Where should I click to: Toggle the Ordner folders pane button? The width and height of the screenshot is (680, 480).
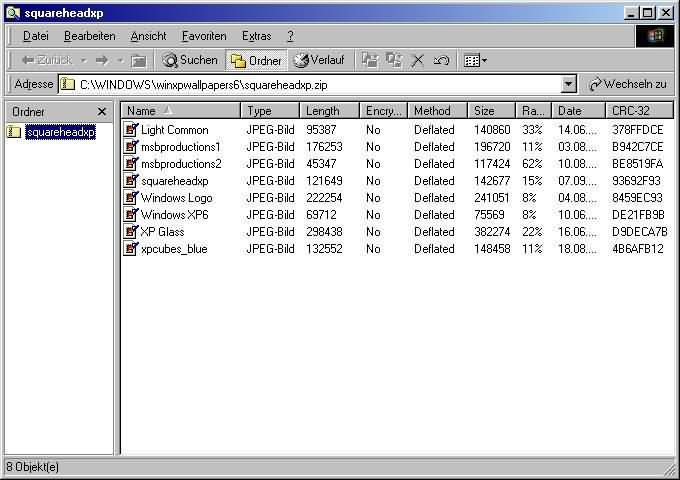[256, 61]
